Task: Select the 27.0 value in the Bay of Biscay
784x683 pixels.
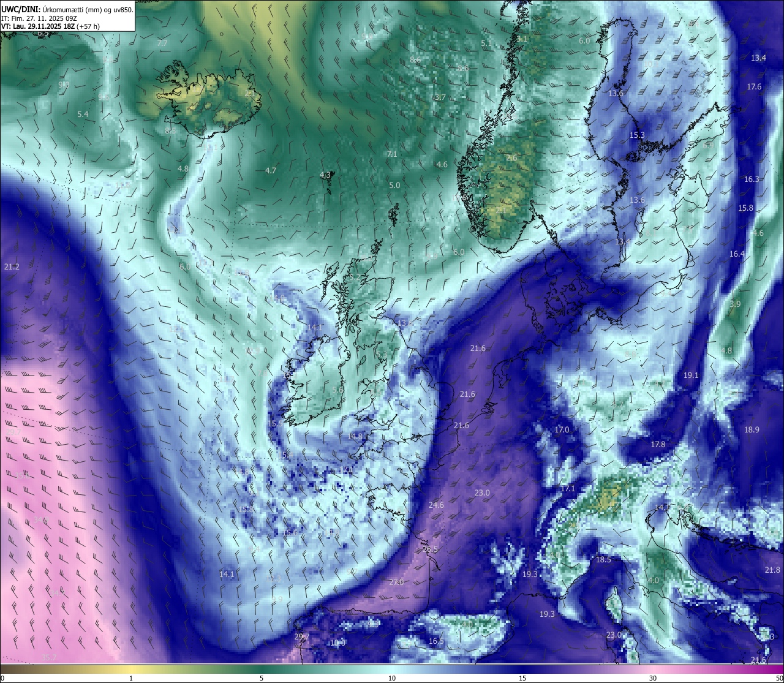Action: pyautogui.click(x=396, y=582)
